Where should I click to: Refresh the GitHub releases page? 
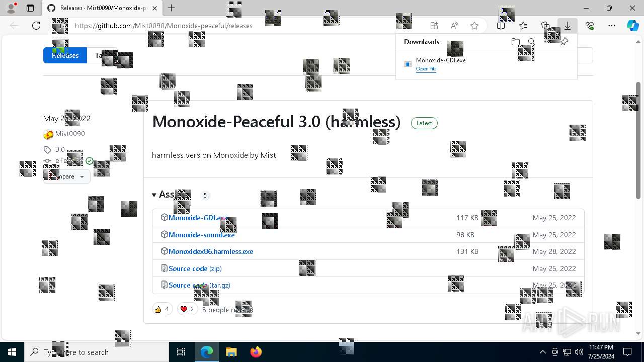[x=36, y=26]
